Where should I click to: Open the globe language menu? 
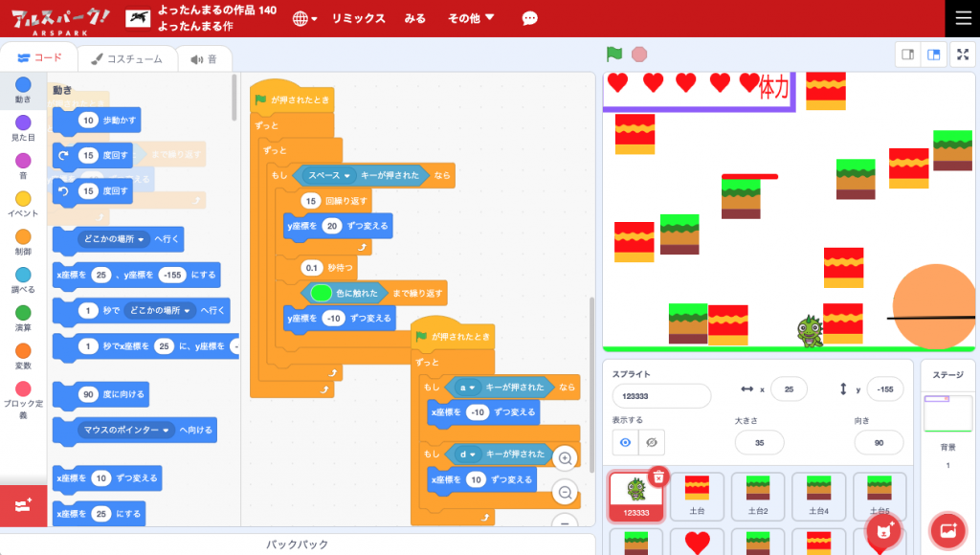[x=304, y=19]
